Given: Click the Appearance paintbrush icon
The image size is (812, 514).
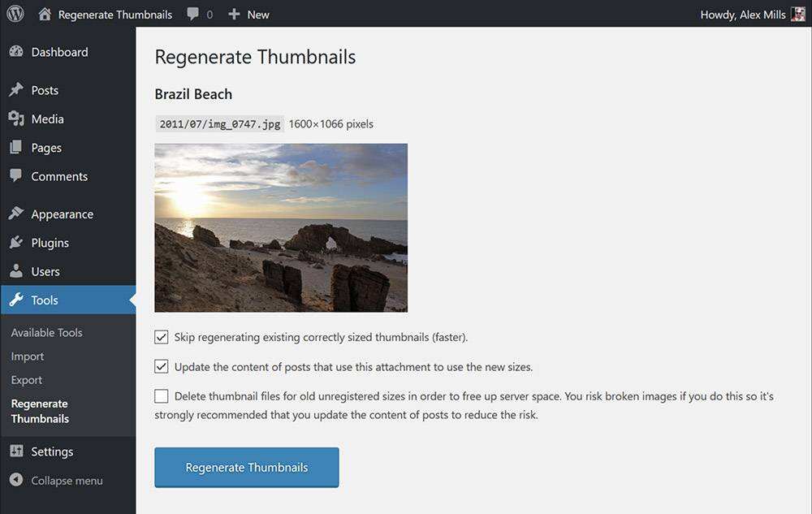Looking at the screenshot, I should click(16, 214).
